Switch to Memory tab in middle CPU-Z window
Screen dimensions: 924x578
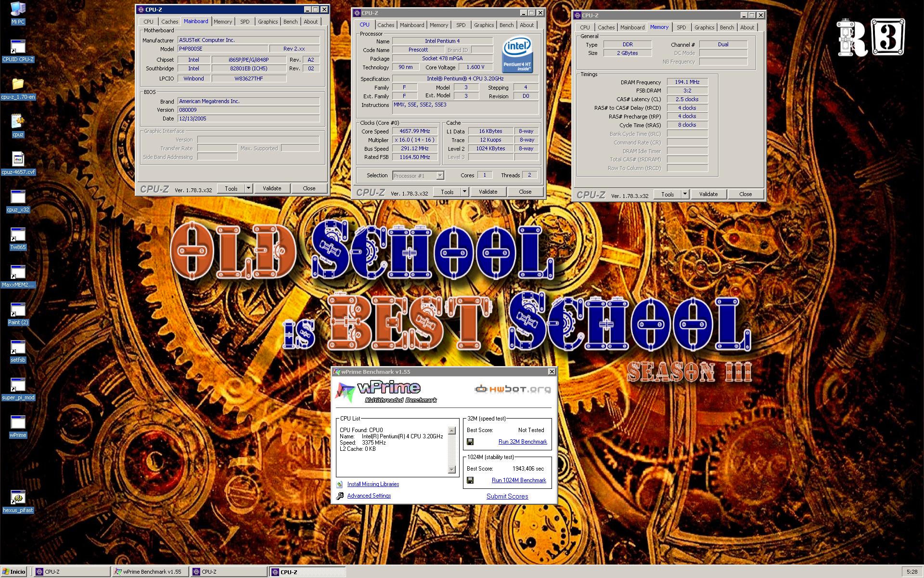click(439, 25)
